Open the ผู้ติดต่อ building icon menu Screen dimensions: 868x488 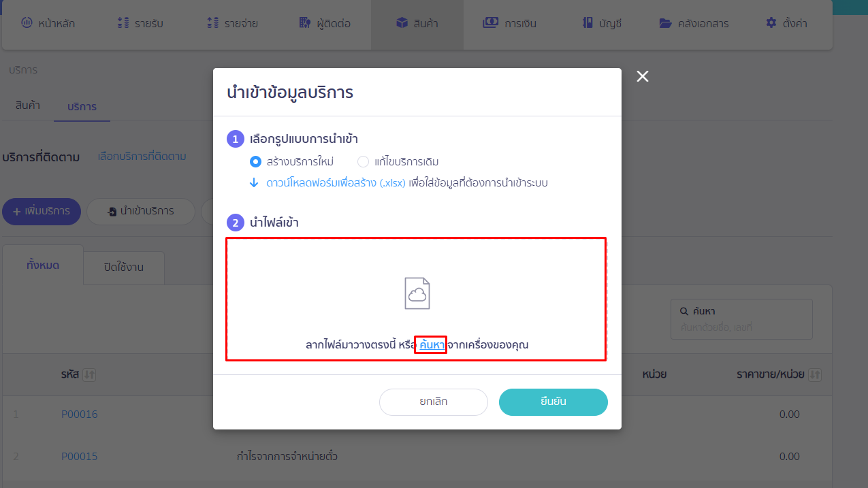(325, 23)
